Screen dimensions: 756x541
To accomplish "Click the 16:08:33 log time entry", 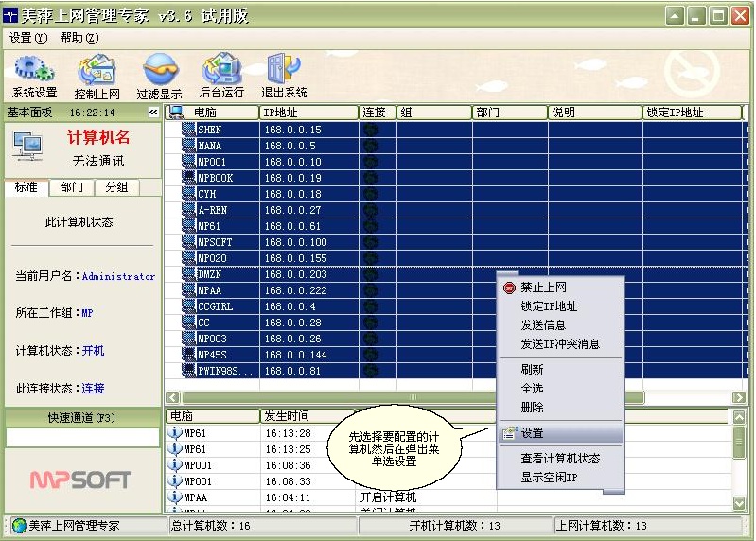I will pyautogui.click(x=288, y=481).
